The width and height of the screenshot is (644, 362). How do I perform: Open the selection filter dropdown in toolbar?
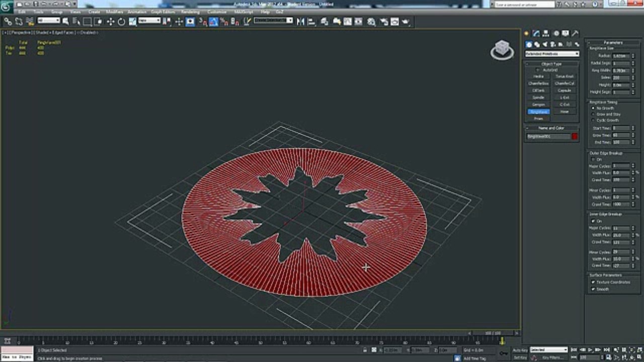[x=49, y=21]
